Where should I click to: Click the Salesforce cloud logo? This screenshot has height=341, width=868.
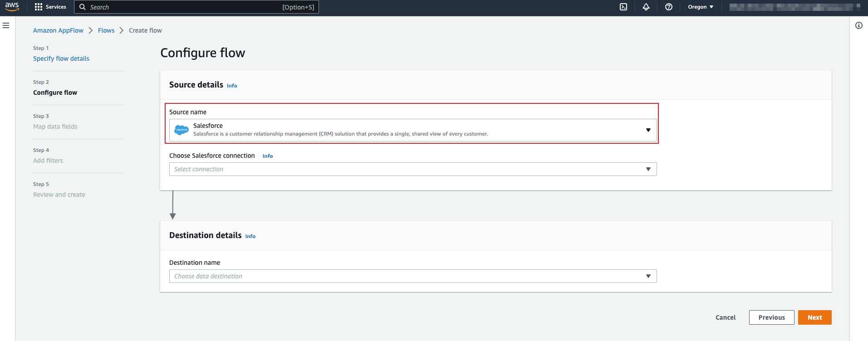pos(181,130)
